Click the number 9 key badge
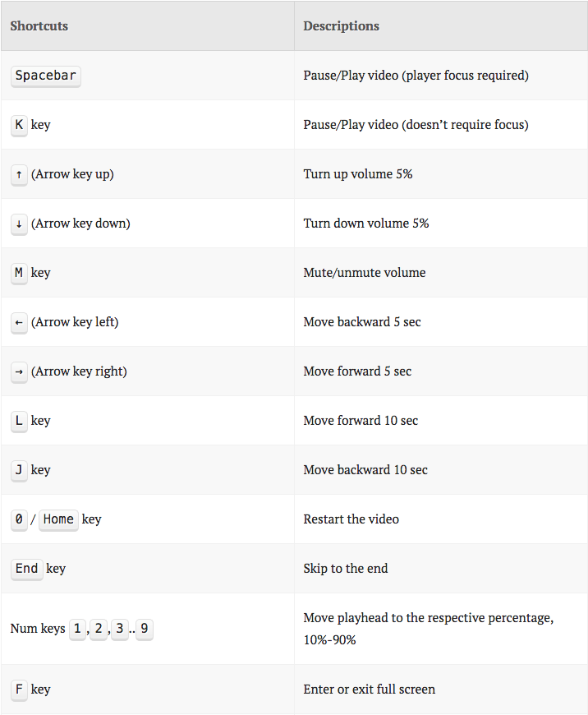588x715 pixels. tap(145, 629)
